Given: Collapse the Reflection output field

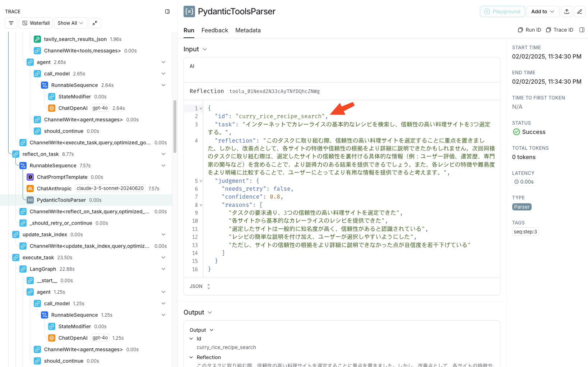Looking at the screenshot, I should 191,357.
